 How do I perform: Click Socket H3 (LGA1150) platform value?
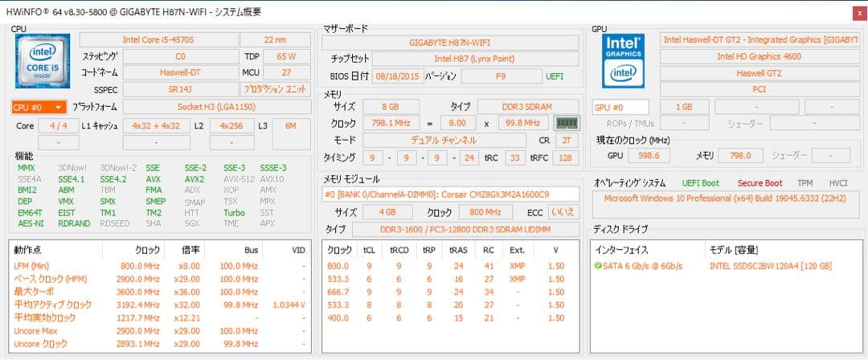(x=217, y=108)
